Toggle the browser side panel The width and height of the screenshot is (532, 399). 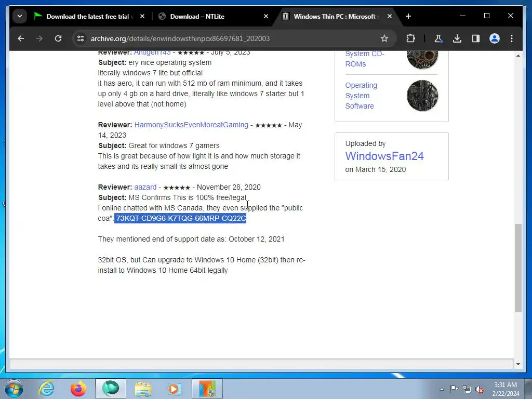476,38
